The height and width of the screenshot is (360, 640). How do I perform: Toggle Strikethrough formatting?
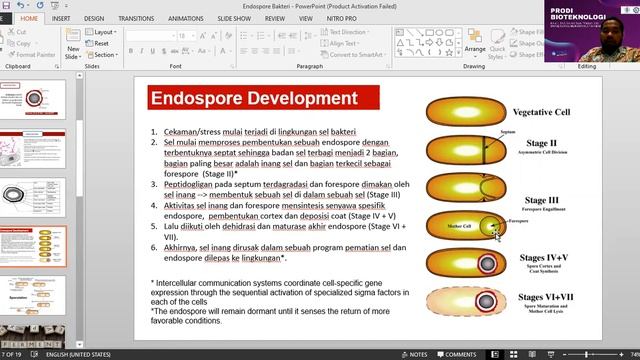pyautogui.click(x=175, y=51)
